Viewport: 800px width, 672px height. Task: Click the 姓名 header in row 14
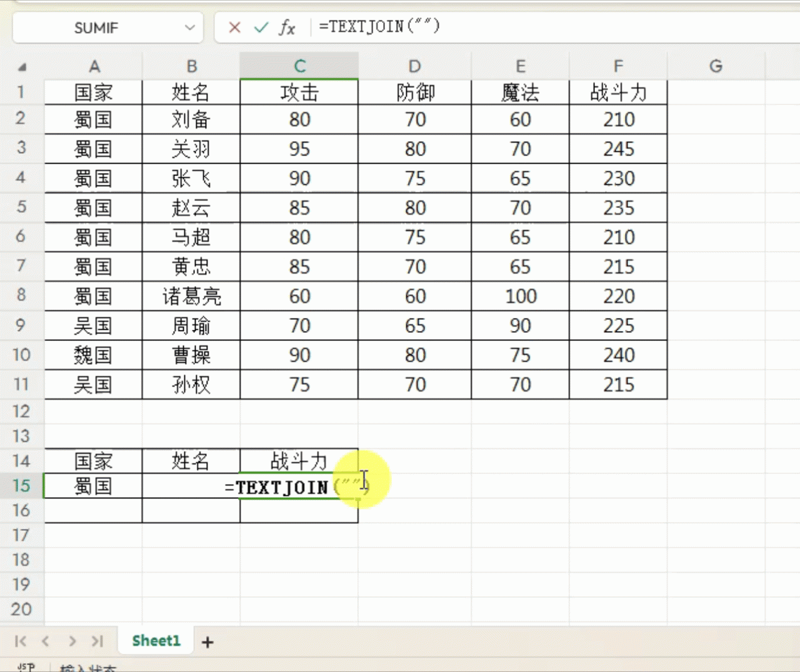tap(191, 461)
